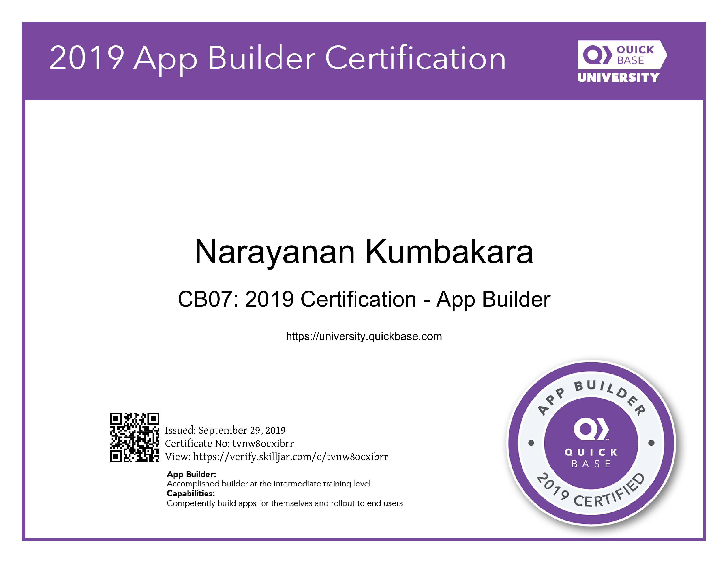This screenshot has height=563, width=728.
Task: Click the bold "Capabilities:" heading
Action: (191, 493)
